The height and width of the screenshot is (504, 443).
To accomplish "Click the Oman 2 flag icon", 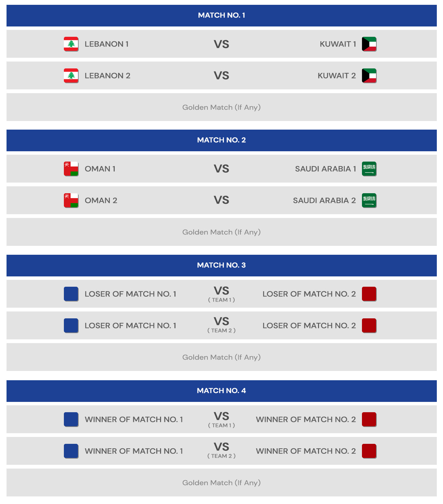I will (x=71, y=200).
